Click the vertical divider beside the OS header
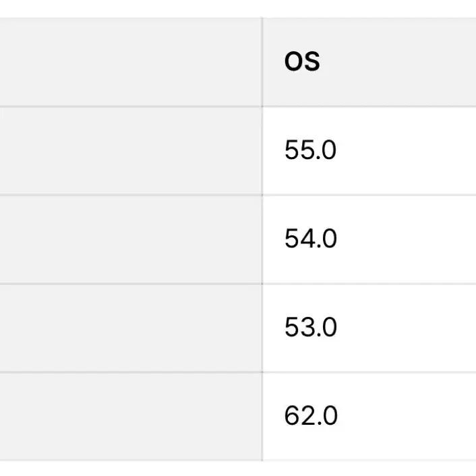Screen dimensions: 476x476 [x=262, y=62]
